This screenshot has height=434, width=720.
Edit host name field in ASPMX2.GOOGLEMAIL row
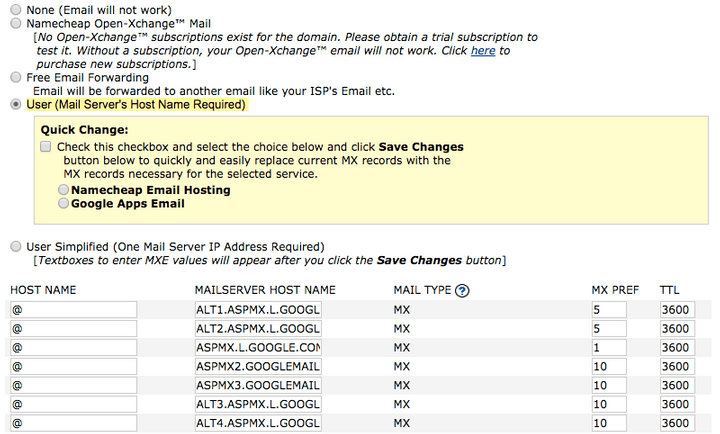point(73,366)
